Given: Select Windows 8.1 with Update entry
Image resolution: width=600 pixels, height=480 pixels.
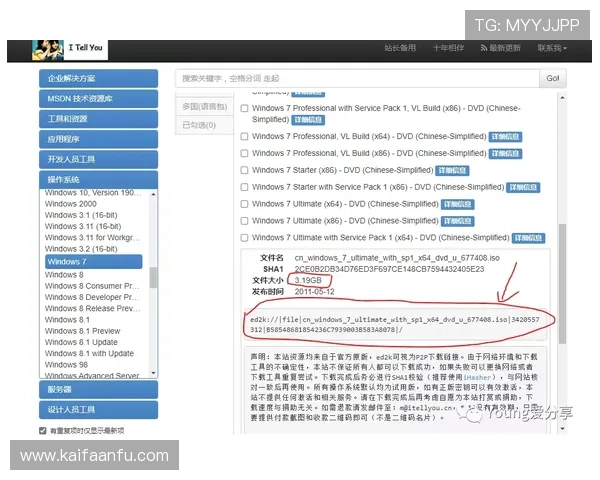Looking at the screenshot, I should (90, 353).
